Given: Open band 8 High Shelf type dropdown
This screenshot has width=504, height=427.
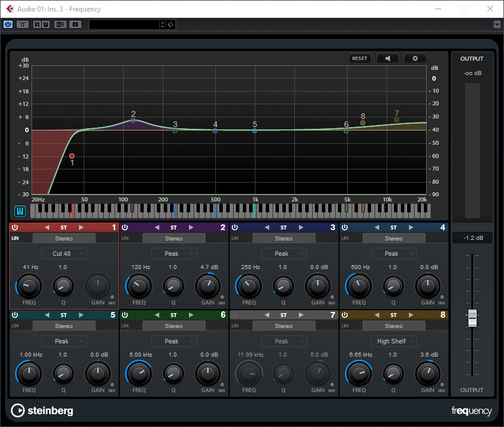Looking at the screenshot, I should pos(394,341).
